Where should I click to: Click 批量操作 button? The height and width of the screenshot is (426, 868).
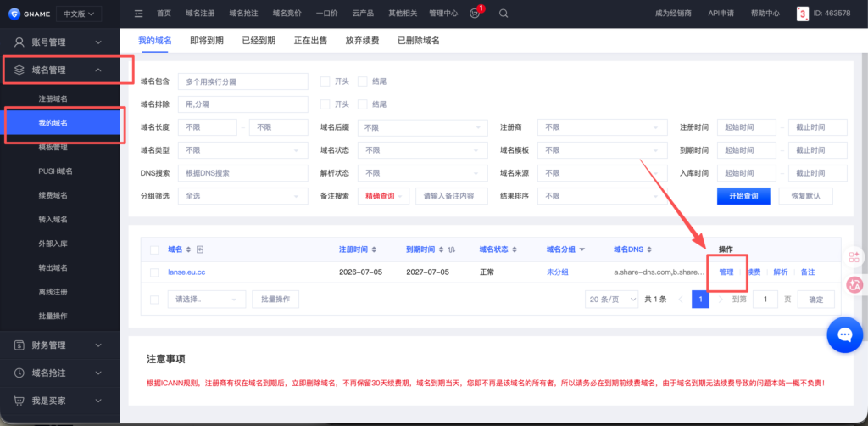(x=275, y=300)
